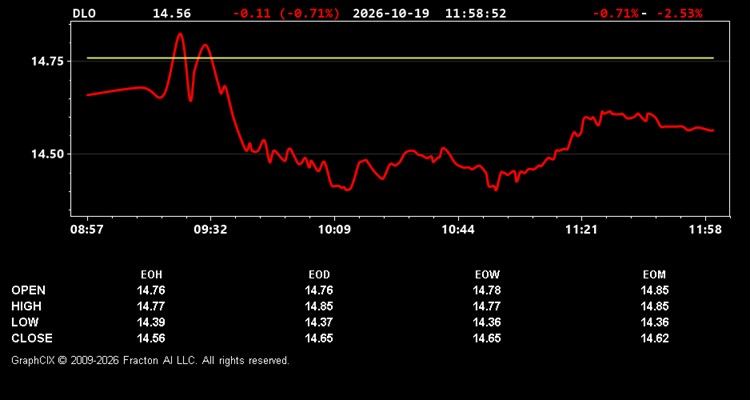
Task: Click the OPEN row label
Action: coord(28,290)
